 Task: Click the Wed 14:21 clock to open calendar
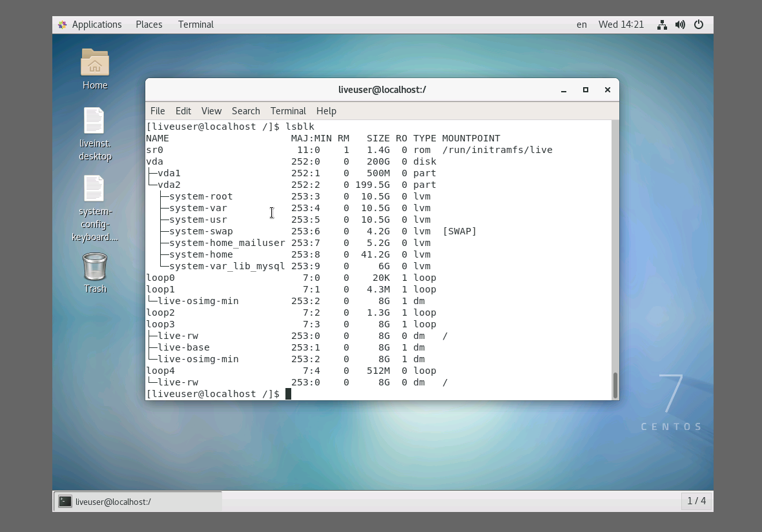621,24
